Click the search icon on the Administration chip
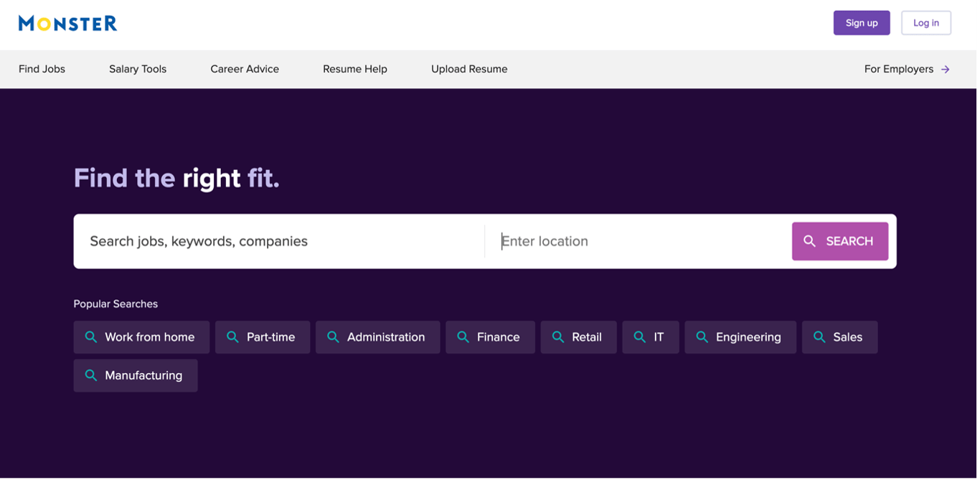This screenshot has height=480, width=980. (334, 337)
